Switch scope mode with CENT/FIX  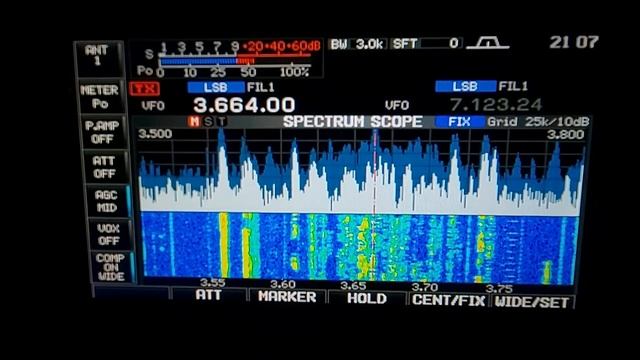point(449,300)
